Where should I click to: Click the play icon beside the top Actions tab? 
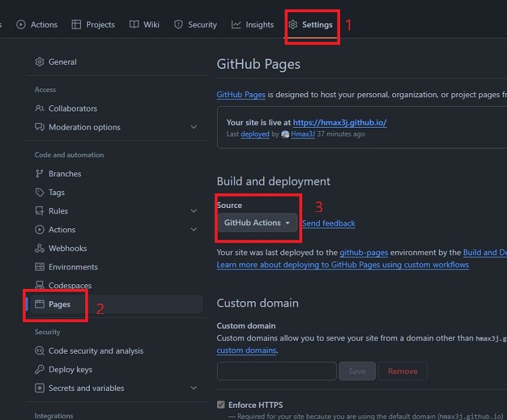tap(21, 24)
